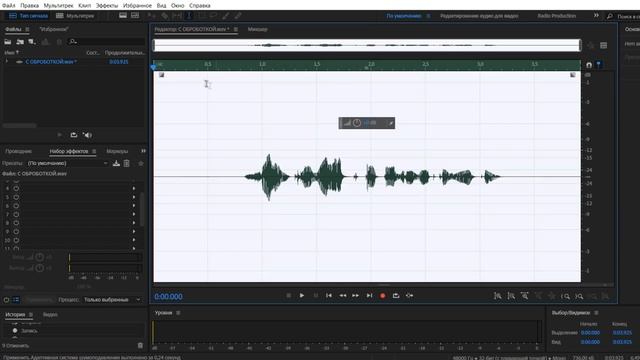Click the Rewind button

342,296
